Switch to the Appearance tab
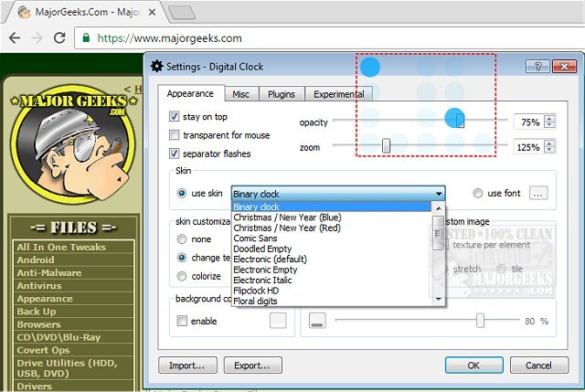The height and width of the screenshot is (392, 585). point(191,93)
